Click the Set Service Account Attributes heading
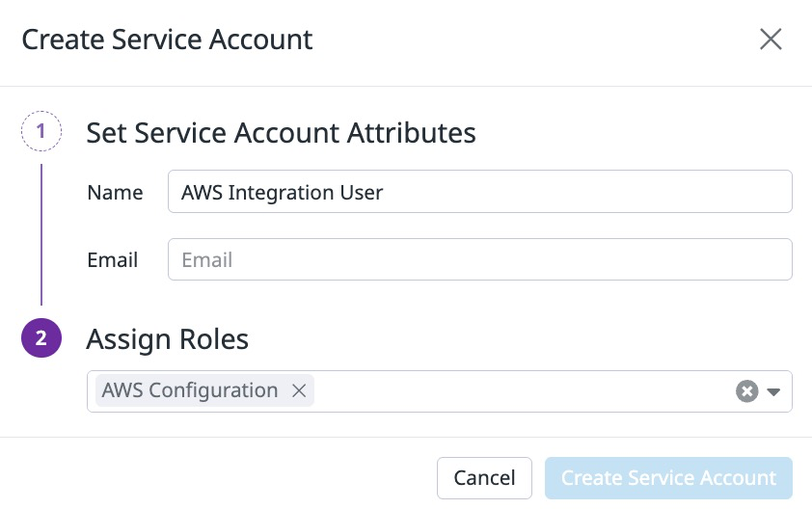812x509 pixels. click(281, 133)
